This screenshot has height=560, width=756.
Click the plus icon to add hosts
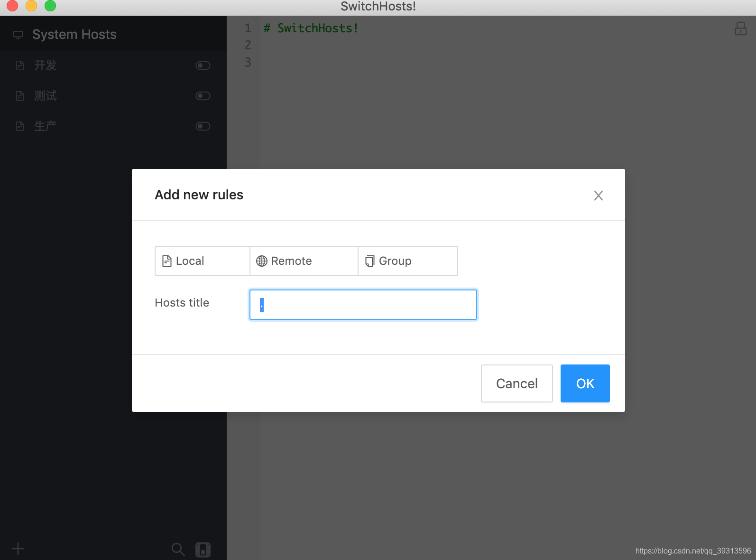pyautogui.click(x=18, y=549)
